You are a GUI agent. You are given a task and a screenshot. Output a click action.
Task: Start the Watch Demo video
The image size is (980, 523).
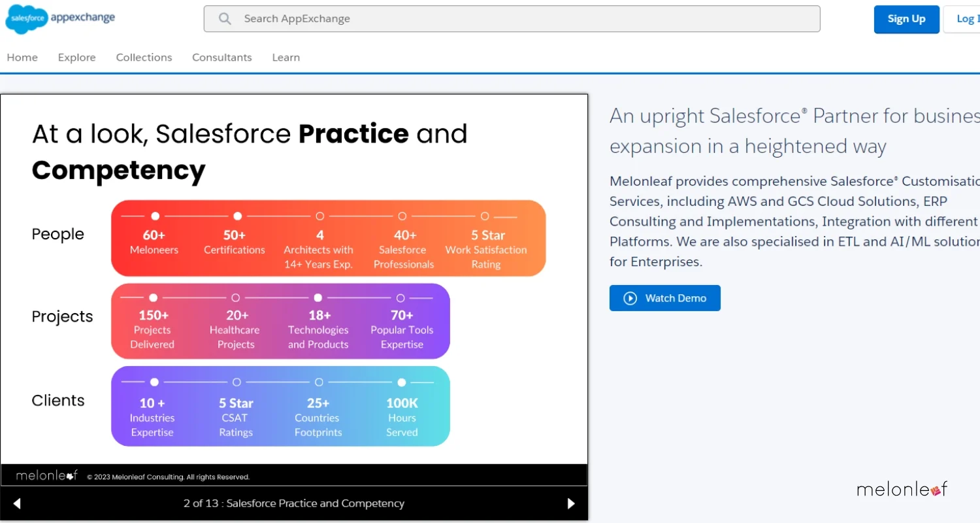click(x=664, y=298)
